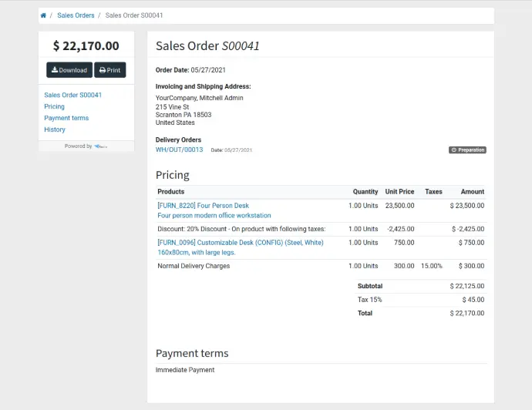
Task: Go to Pricing section in sidebar
Action: pyautogui.click(x=54, y=106)
